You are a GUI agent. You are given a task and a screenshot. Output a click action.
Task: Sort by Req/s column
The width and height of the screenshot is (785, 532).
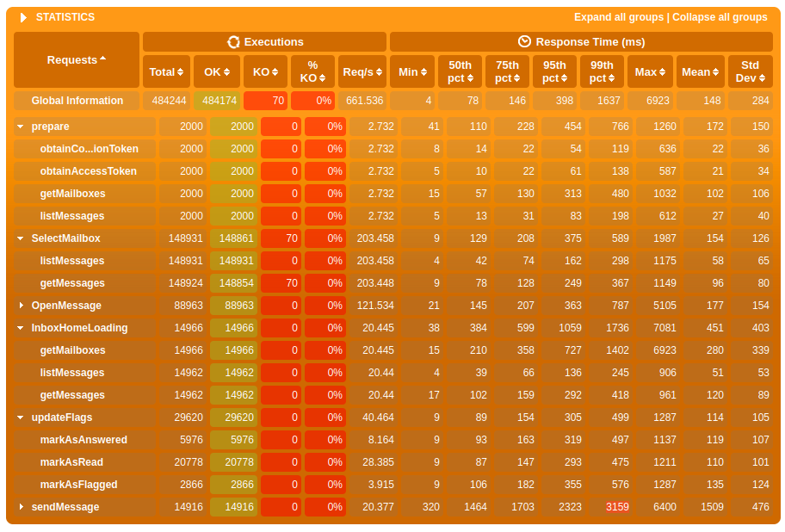362,71
